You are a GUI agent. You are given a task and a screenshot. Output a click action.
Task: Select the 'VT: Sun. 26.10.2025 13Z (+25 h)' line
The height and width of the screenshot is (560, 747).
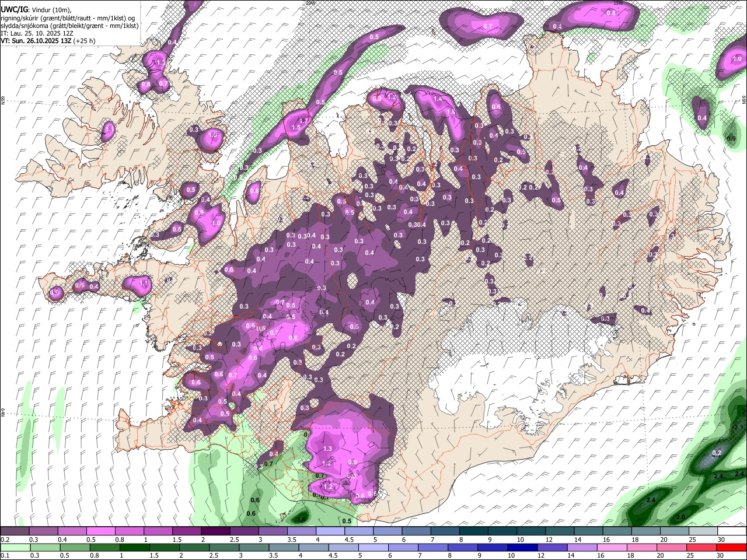click(x=48, y=41)
